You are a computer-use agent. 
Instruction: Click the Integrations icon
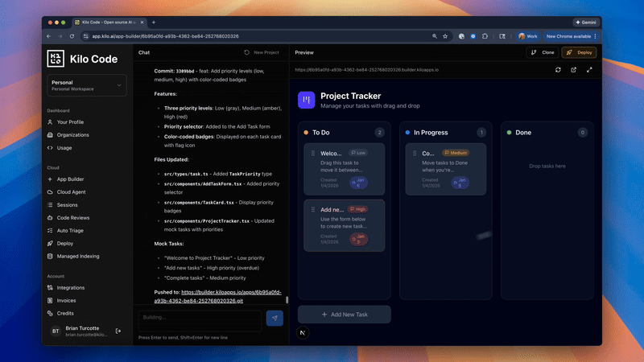[50, 288]
